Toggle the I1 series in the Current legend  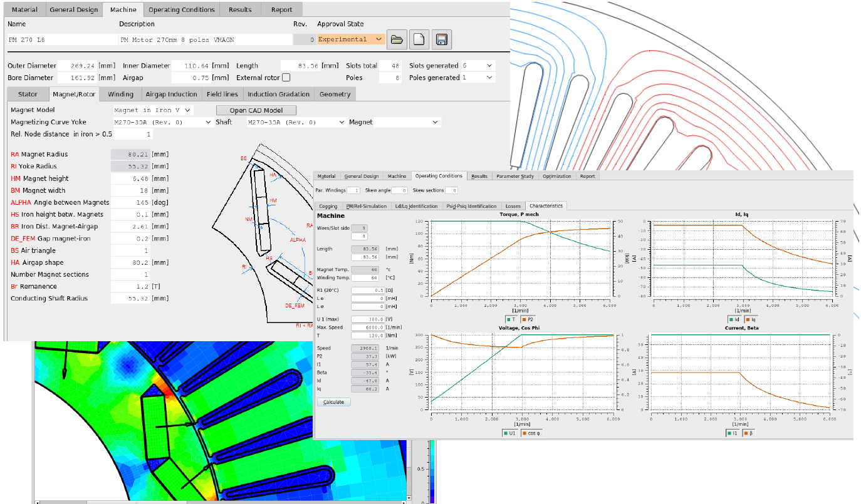734,433
